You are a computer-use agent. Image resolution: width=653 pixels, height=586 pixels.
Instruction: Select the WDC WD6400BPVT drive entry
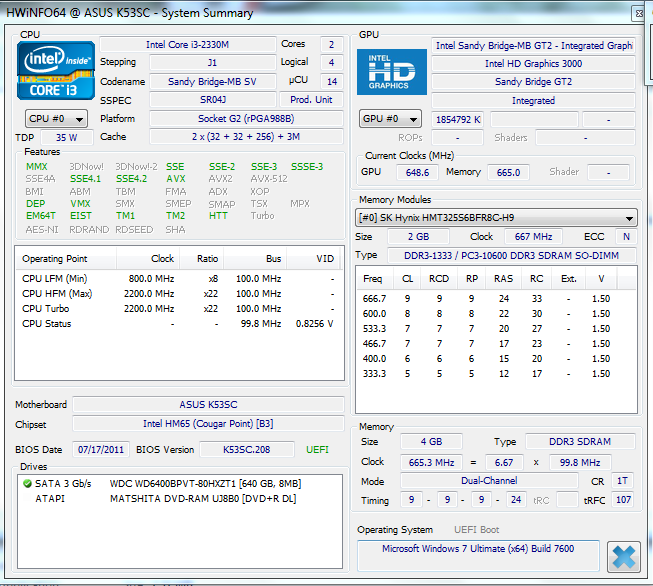205,484
